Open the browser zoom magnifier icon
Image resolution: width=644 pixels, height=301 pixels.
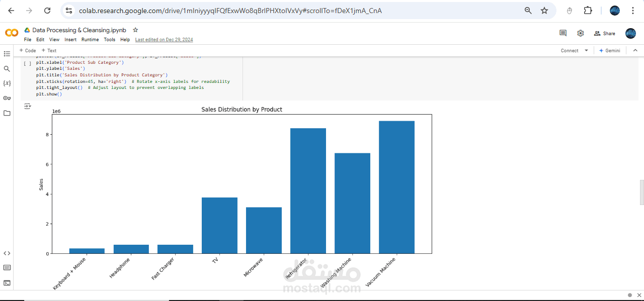tap(528, 11)
